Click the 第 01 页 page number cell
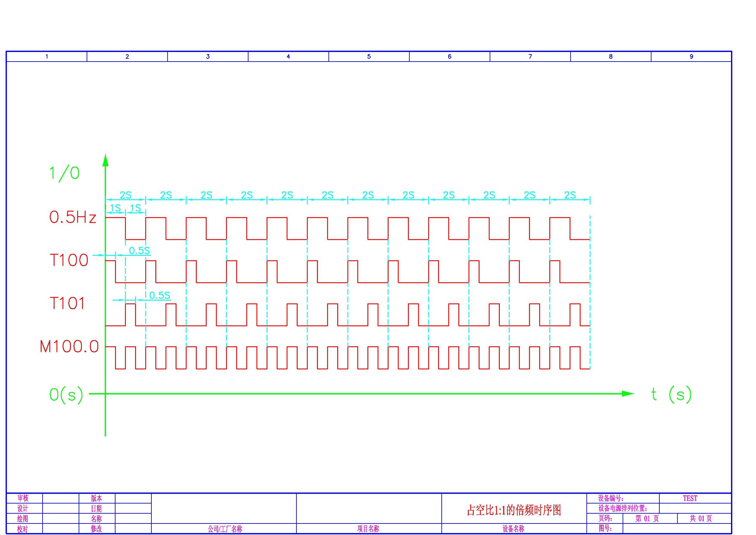Image resolution: width=756 pixels, height=535 pixels. click(x=647, y=519)
